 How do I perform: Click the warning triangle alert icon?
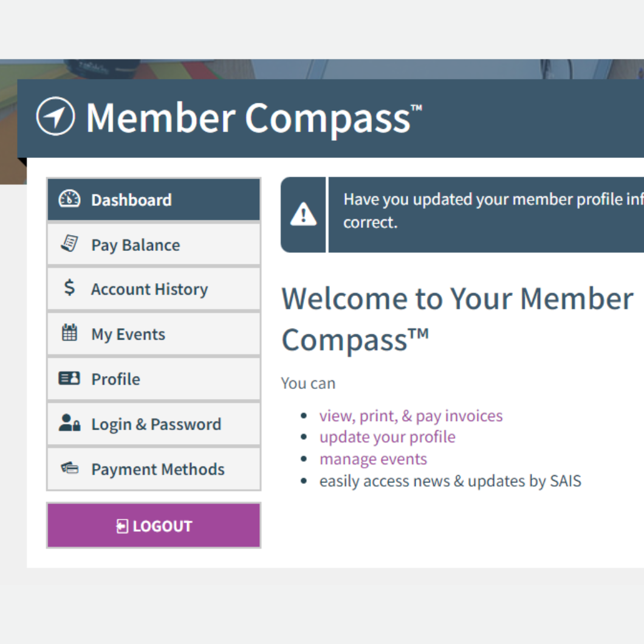(x=303, y=214)
